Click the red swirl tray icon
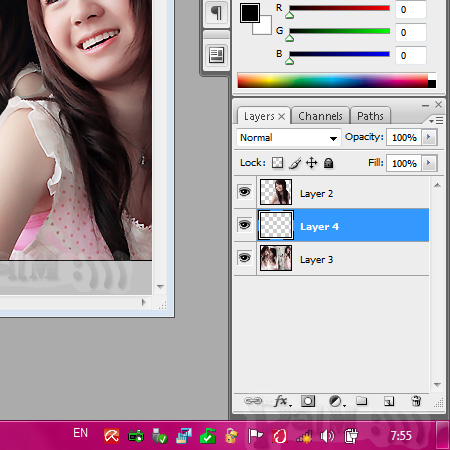Image resolution: width=450 pixels, height=450 pixels. [280, 436]
